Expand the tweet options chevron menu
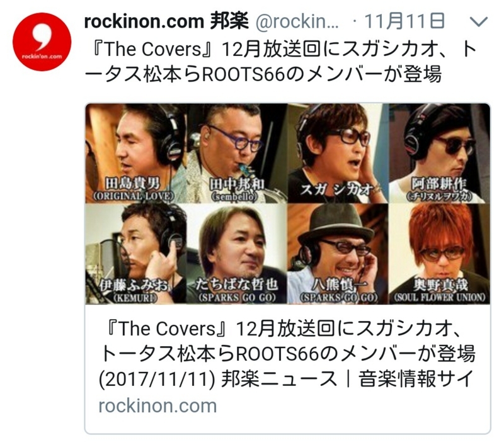The height and width of the screenshot is (445, 504). click(479, 22)
